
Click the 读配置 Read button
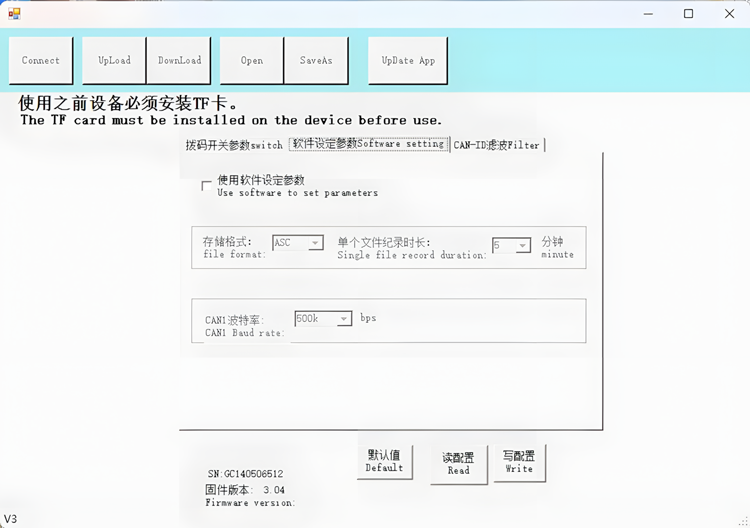coord(458,463)
